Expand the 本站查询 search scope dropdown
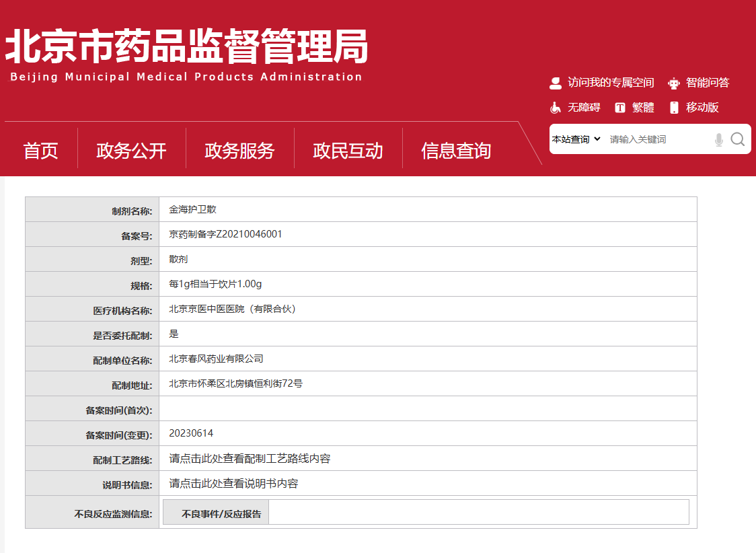This screenshot has width=756, height=553. pos(576,139)
